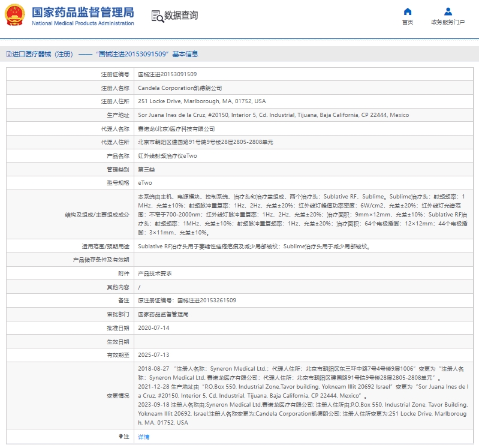Viewport: 479px width, 448px height.
Task: Select agent address 北京市朝阳区建国路91号院
Action: pyautogui.click(x=205, y=142)
